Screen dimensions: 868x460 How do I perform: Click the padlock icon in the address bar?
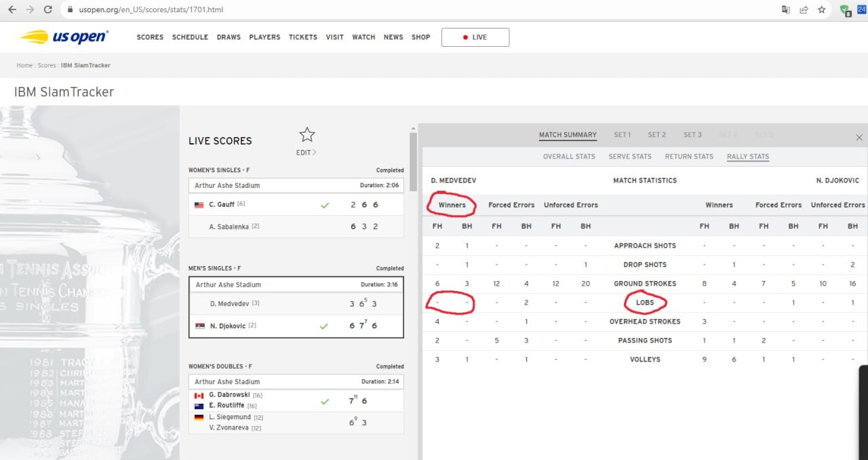coord(70,10)
